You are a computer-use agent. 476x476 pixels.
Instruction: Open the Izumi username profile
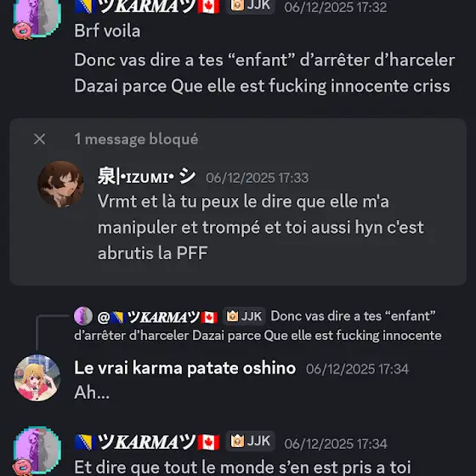tap(146, 177)
